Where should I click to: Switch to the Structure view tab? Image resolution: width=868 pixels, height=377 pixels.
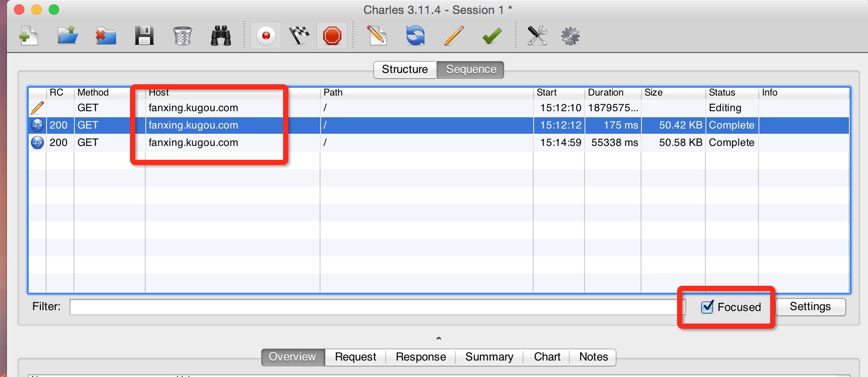point(405,69)
